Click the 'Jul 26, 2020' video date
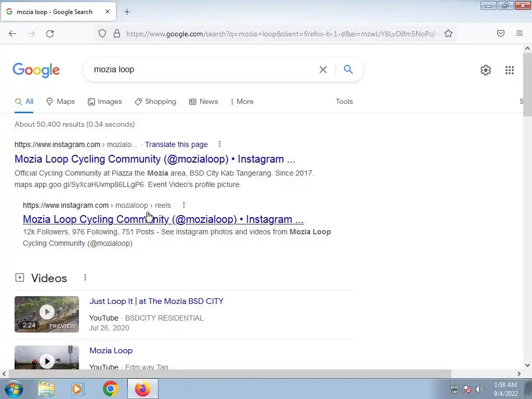Viewport: 532px width, 399px height. [109, 328]
